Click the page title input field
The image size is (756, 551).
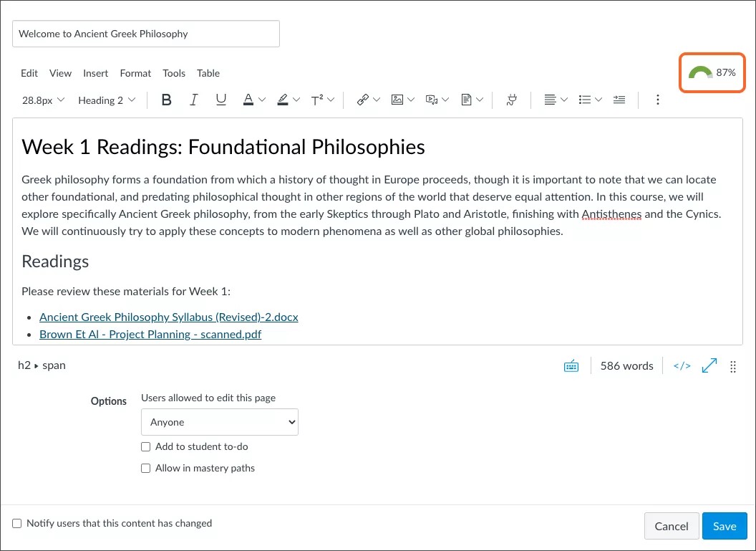tap(145, 34)
